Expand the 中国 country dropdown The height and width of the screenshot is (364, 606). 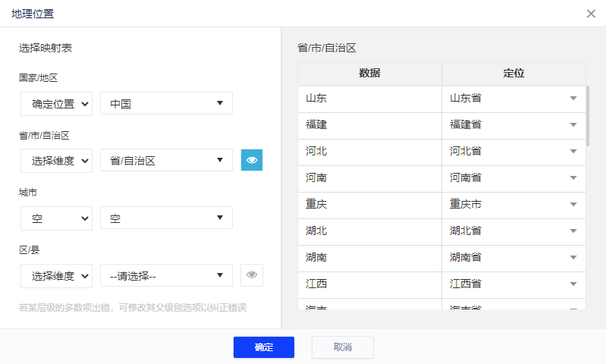pos(166,104)
